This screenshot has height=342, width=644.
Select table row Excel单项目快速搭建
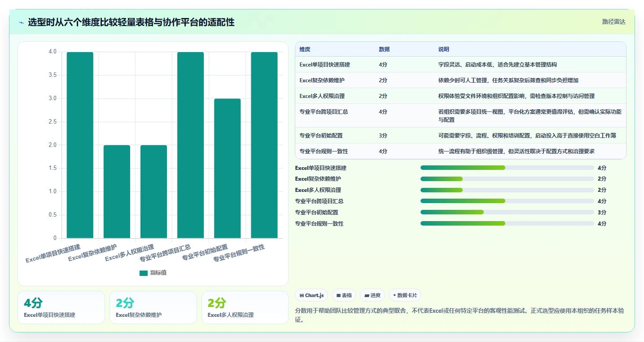460,65
